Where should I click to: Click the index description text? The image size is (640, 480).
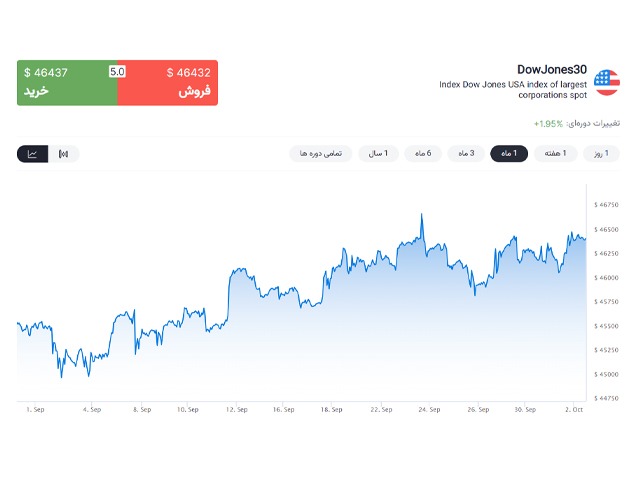point(512,90)
